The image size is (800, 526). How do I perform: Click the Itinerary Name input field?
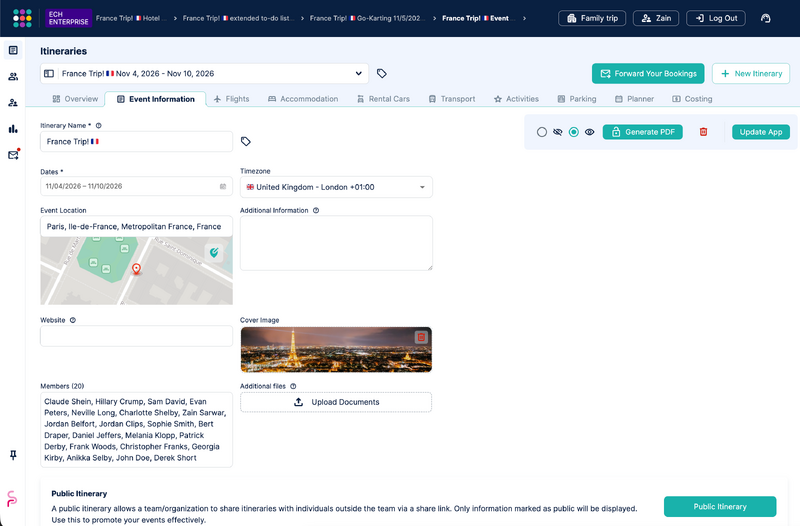pos(136,141)
